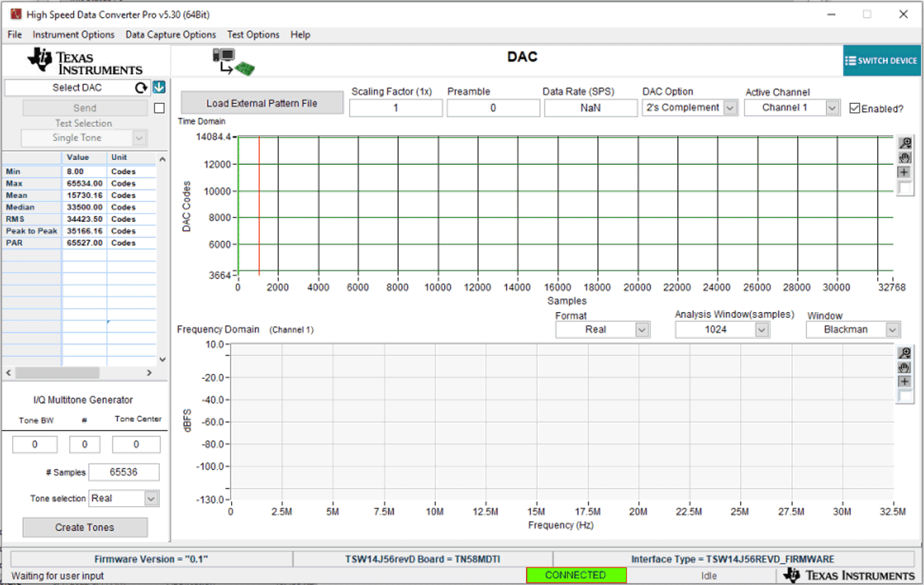Image resolution: width=924 pixels, height=585 pixels.
Task: Click the zoom tool in Time Domain graph palette
Action: coord(905,144)
